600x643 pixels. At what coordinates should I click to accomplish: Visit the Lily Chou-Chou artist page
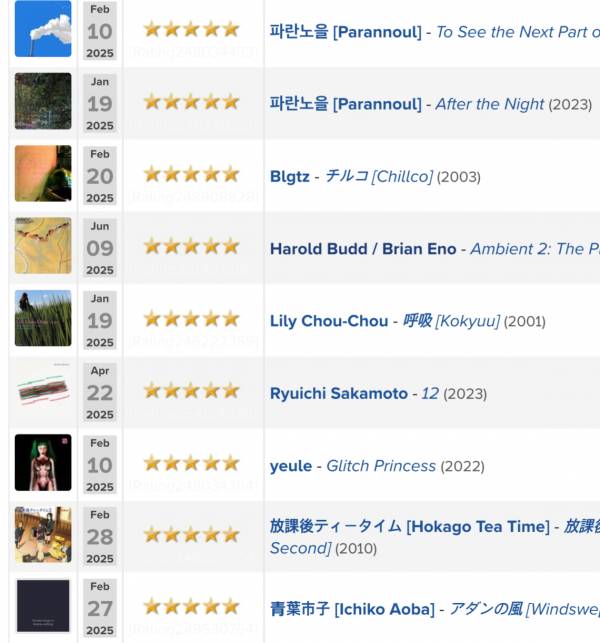(x=329, y=321)
